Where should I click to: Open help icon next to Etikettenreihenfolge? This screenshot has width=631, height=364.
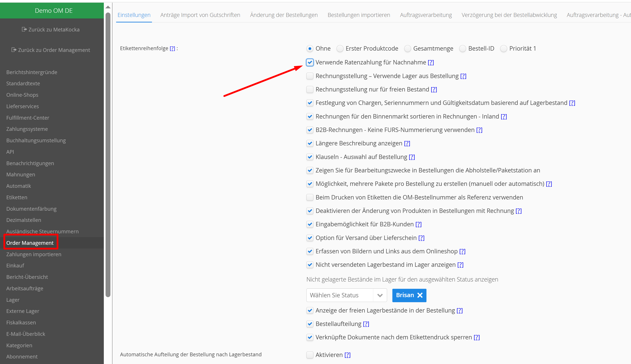[x=172, y=49]
